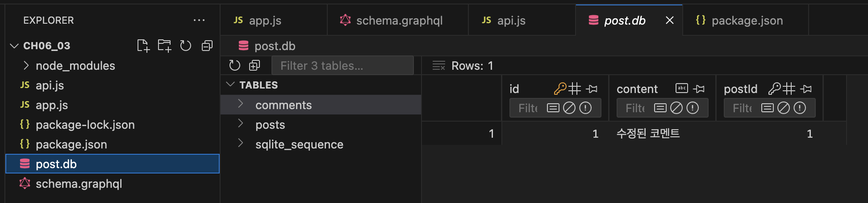The image size is (868, 203).
Task: Click the New Folder icon in Explorer
Action: (164, 46)
